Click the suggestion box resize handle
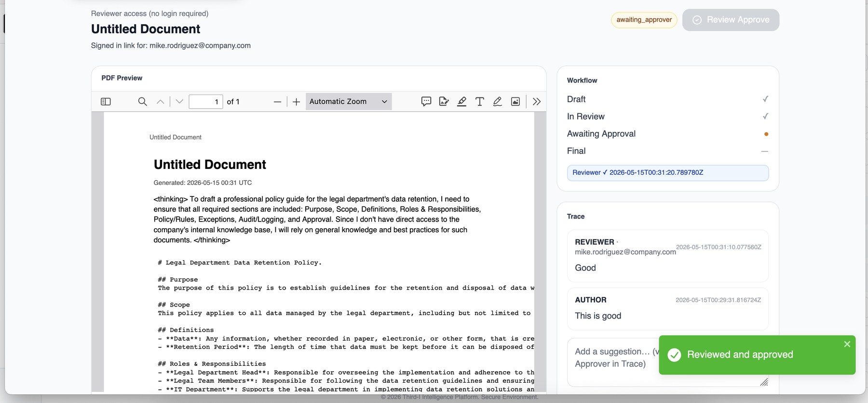 click(764, 382)
